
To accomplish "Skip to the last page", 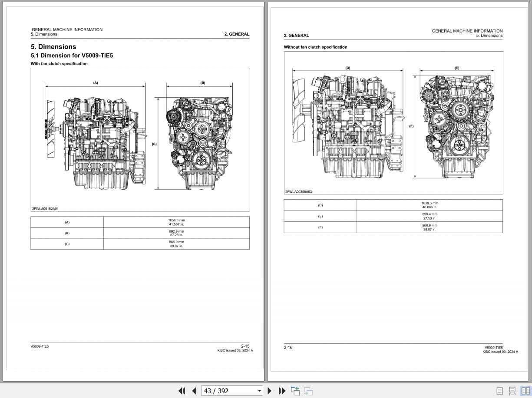I will click(x=282, y=391).
